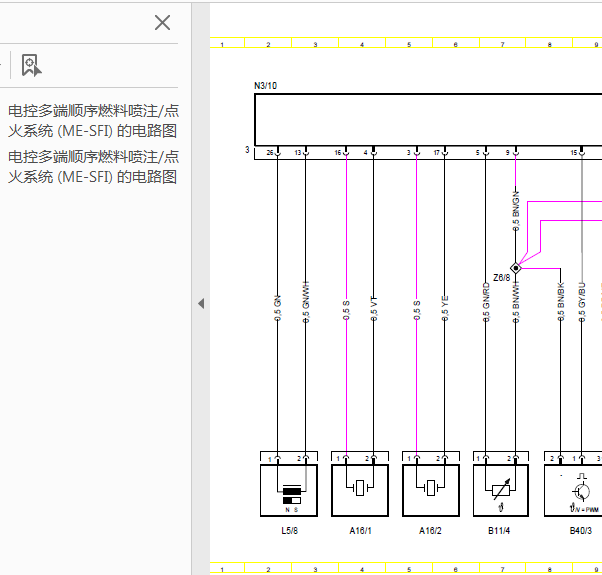The image size is (602, 575).
Task: Close the bookmarks side panel
Action: point(162,23)
